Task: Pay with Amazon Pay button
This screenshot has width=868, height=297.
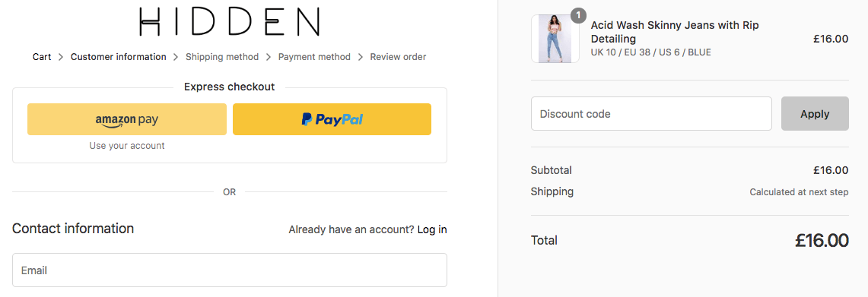Action: tap(127, 119)
